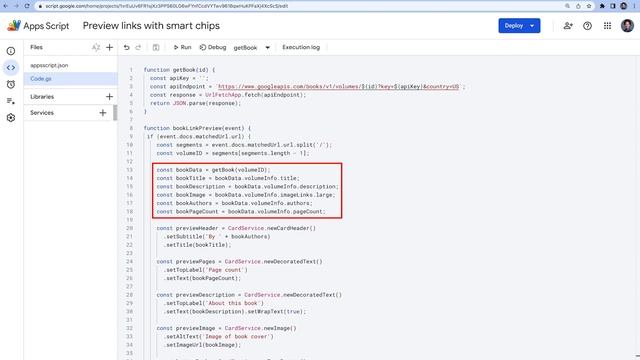This screenshot has height=360, width=640.
Task: Click the Files panel header
Action: [x=36, y=47]
